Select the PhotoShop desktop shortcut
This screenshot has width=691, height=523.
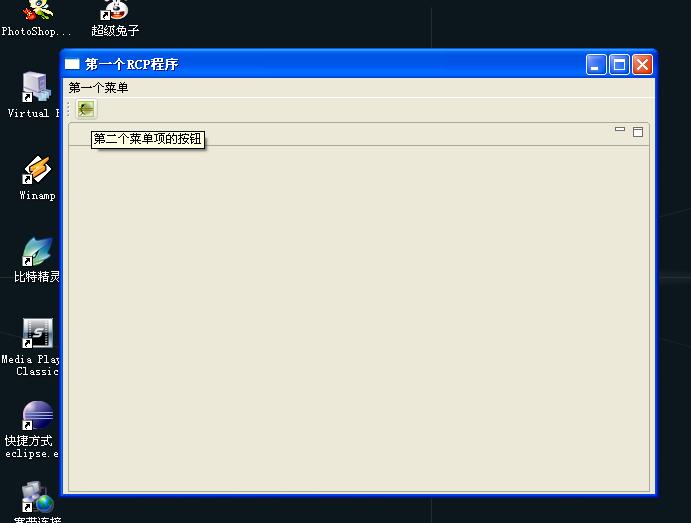[x=36, y=19]
